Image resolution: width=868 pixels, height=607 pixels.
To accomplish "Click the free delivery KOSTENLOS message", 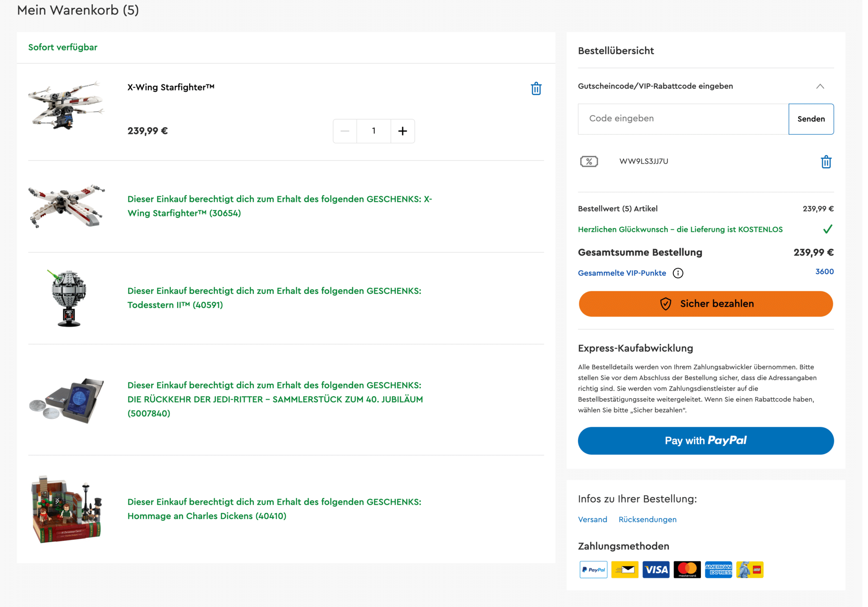I will coord(680,230).
